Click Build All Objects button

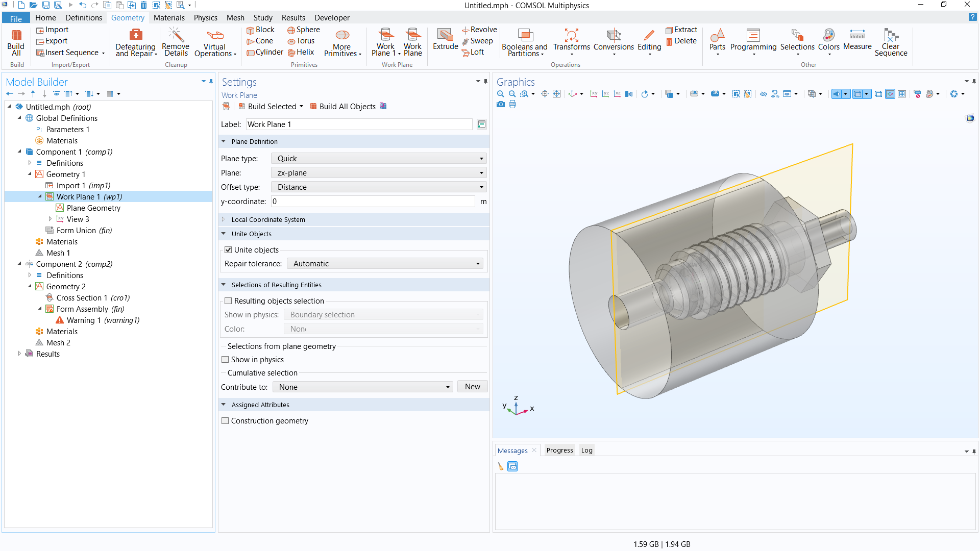342,107
